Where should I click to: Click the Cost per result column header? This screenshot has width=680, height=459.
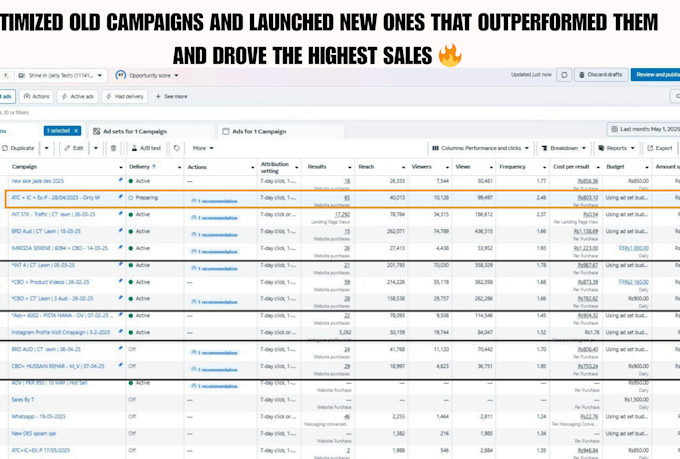(571, 167)
